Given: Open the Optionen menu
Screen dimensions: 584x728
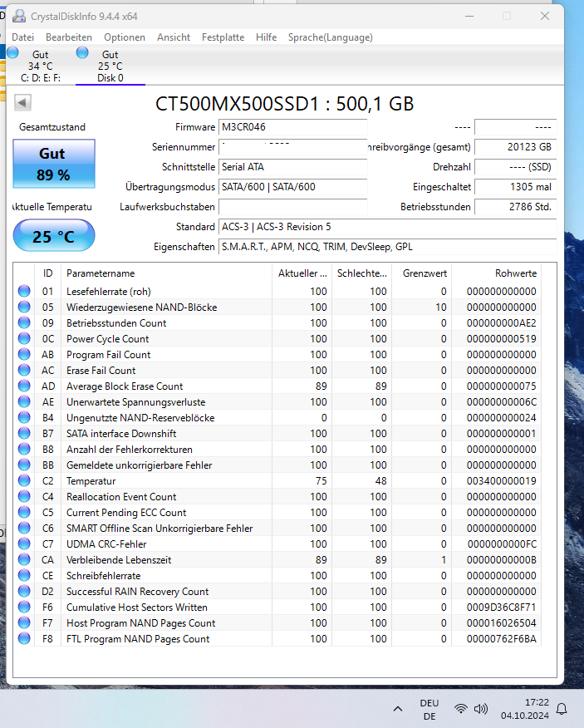Looking at the screenshot, I should pyautogui.click(x=125, y=37).
